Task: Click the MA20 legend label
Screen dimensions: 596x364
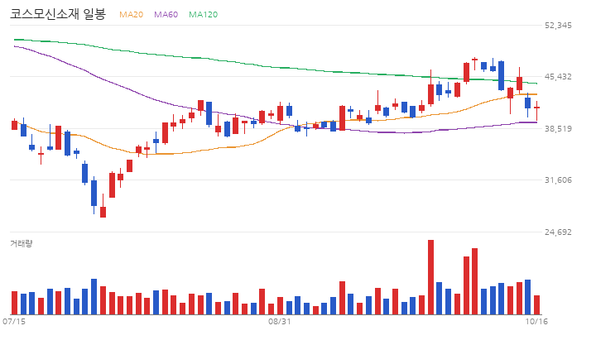Action: coord(131,14)
